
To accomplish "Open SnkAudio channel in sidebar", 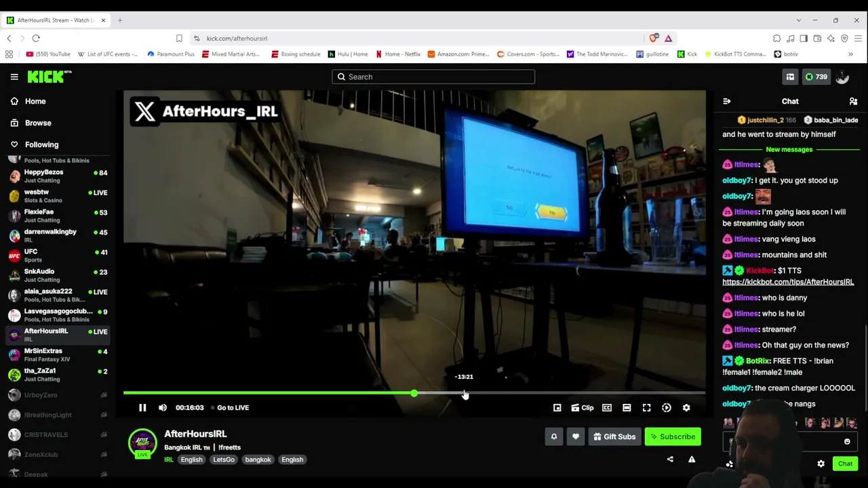I will (57, 275).
